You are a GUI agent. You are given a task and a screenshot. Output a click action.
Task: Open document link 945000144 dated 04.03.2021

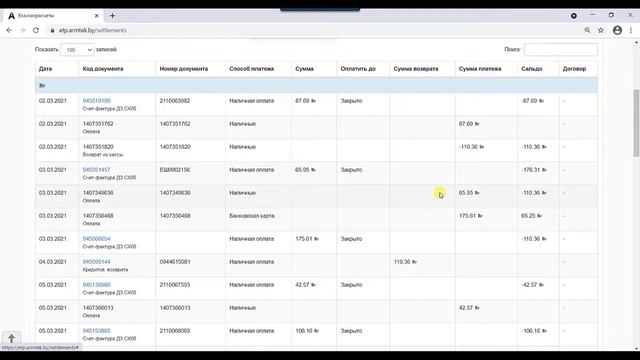pos(97,262)
